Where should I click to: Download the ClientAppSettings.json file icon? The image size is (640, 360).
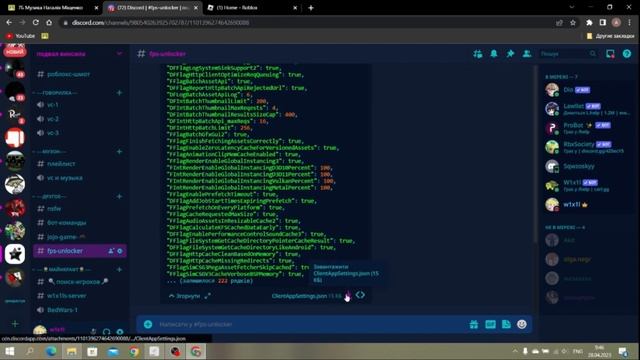tap(348, 296)
